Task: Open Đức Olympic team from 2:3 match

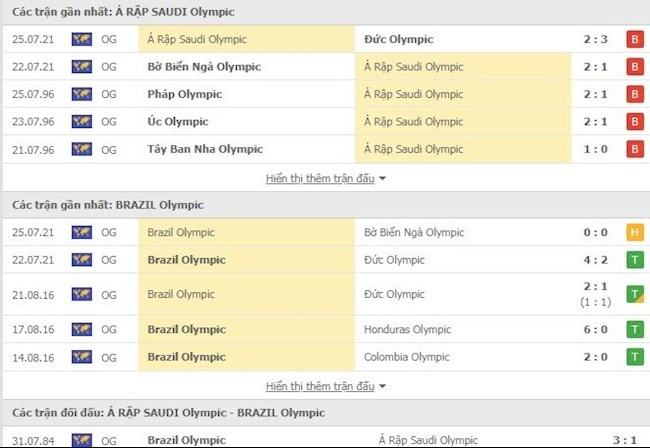Action: pos(399,40)
